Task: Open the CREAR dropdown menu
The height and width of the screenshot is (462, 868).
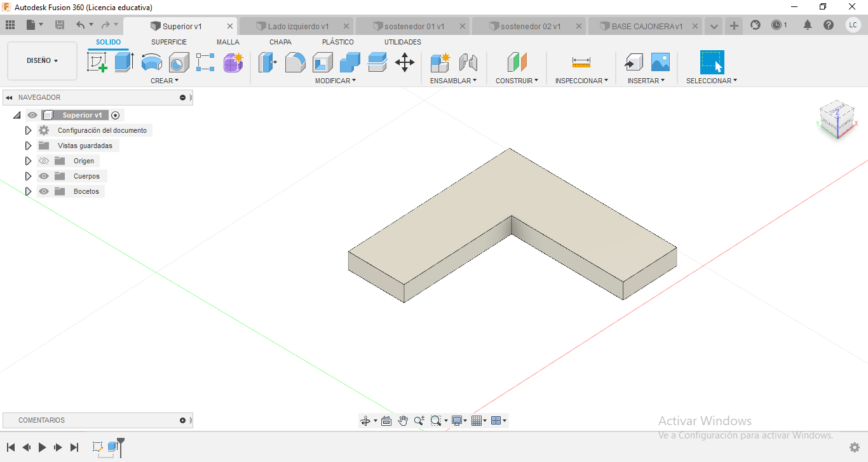Action: pos(165,81)
